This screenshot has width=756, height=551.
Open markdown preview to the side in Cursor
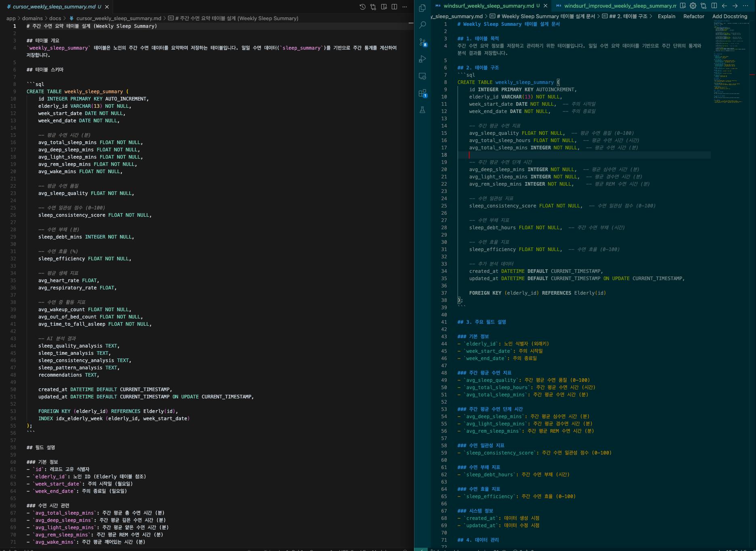pyautogui.click(x=384, y=7)
